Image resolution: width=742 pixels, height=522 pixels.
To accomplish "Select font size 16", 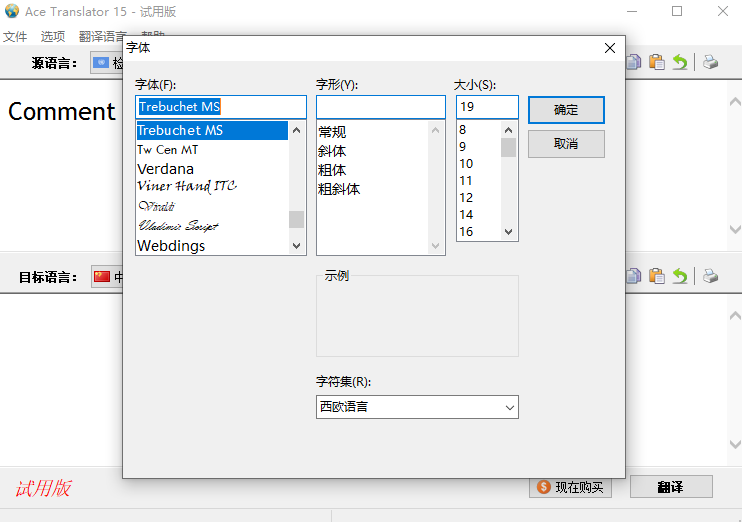I will [x=466, y=232].
